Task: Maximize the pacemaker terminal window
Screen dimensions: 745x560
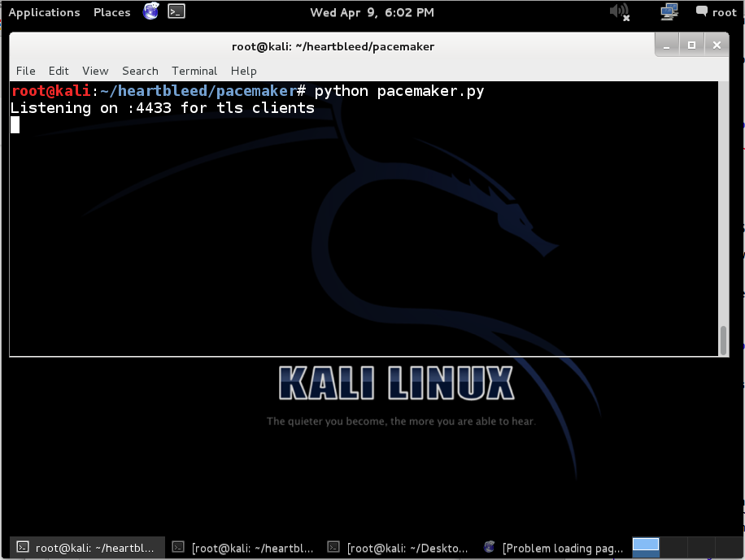Action: click(692, 46)
